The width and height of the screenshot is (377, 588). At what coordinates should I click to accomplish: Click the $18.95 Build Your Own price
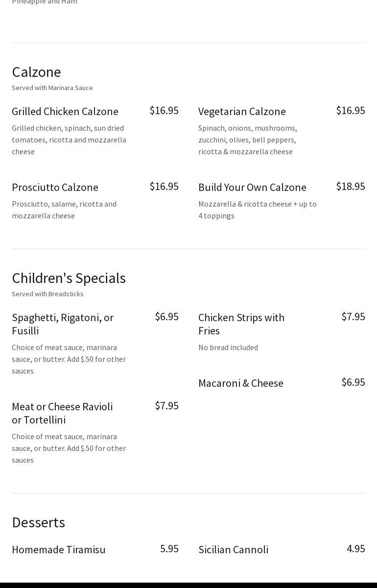click(x=351, y=187)
